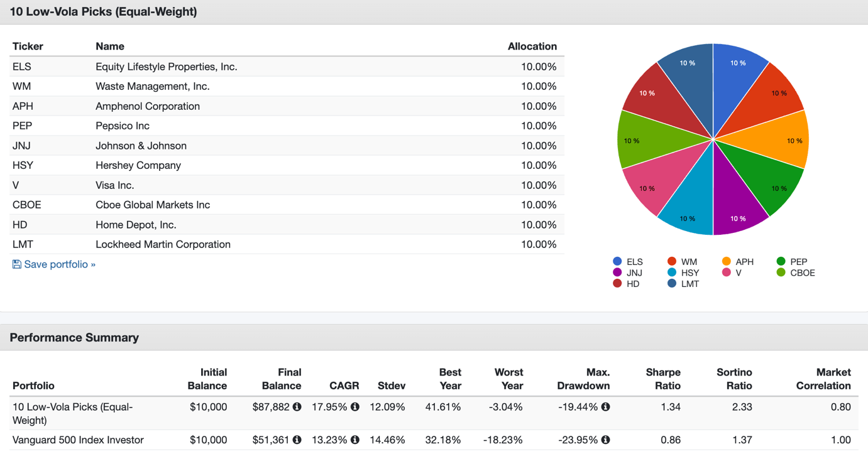Show info for 13.23% CAGR value
Image resolution: width=868 pixels, height=459 pixels.
355,440
